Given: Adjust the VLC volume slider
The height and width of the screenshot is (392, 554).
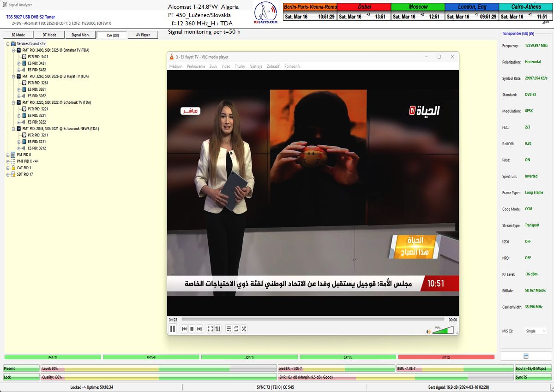Looking at the screenshot, I should 443,330.
